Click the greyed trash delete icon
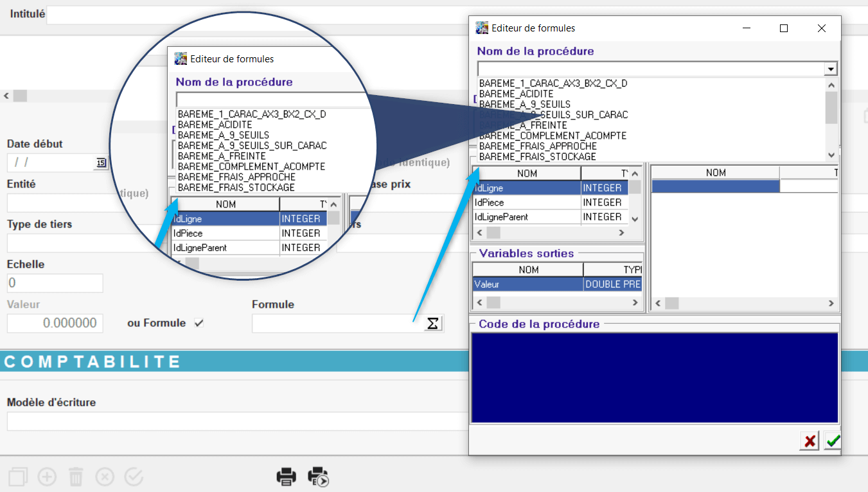 (x=76, y=477)
